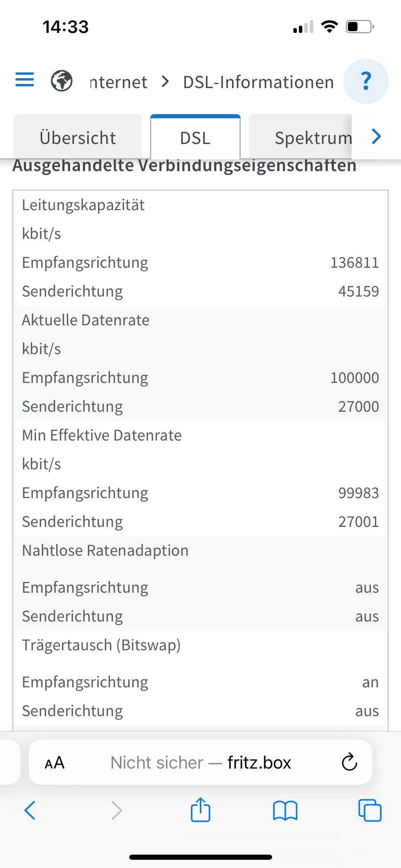This screenshot has height=868, width=401.
Task: Show open Safari tabs overview
Action: 369,810
